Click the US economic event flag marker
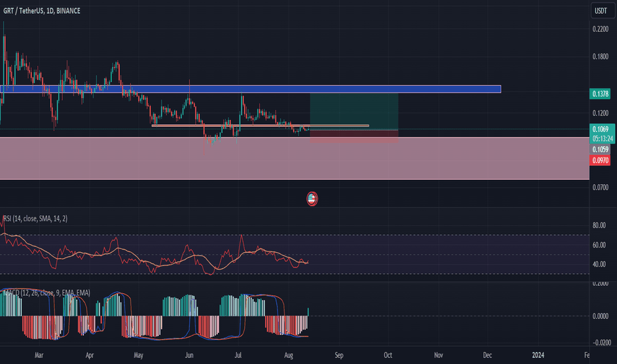The width and height of the screenshot is (617, 364). 312,199
